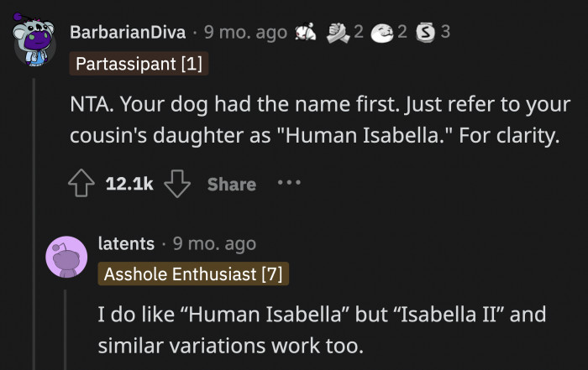Click the smiling face award icon
Viewport: 588px width, 370px height.
[383, 33]
